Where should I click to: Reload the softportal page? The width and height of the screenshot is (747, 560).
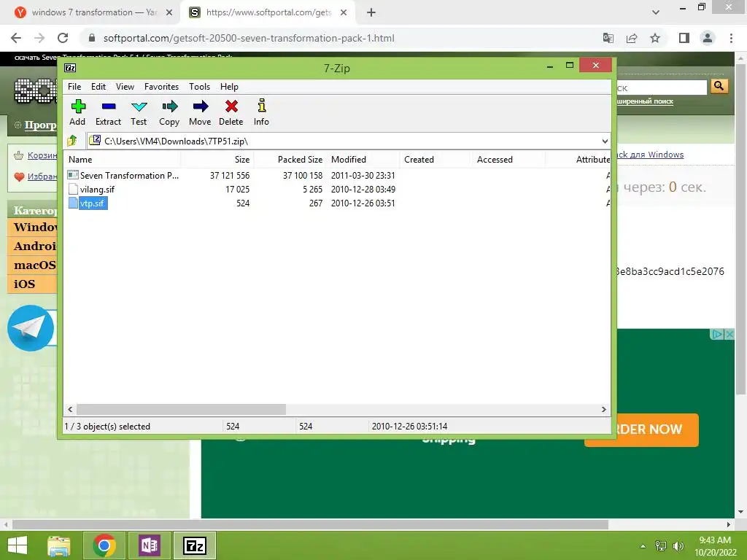click(63, 38)
